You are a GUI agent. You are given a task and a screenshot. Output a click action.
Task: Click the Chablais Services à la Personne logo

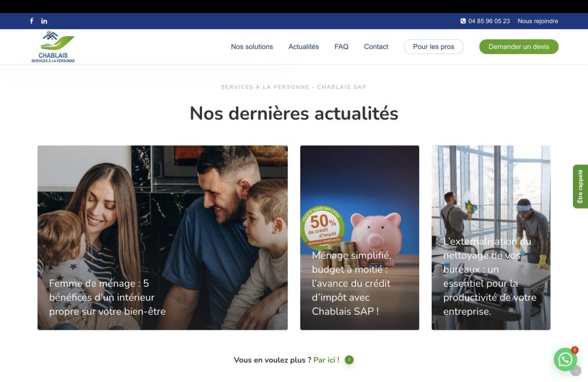pyautogui.click(x=53, y=47)
